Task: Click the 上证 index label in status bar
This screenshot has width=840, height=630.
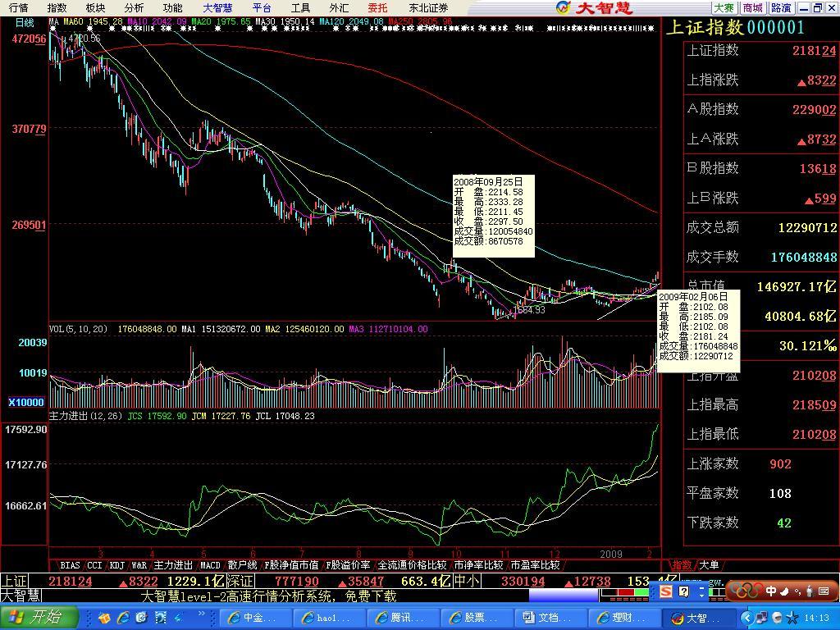Action: pyautogui.click(x=15, y=582)
